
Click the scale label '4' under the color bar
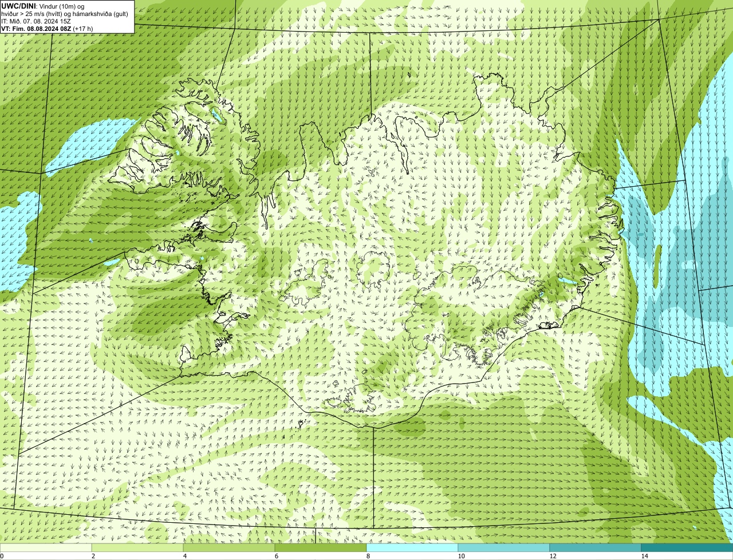[184, 556]
